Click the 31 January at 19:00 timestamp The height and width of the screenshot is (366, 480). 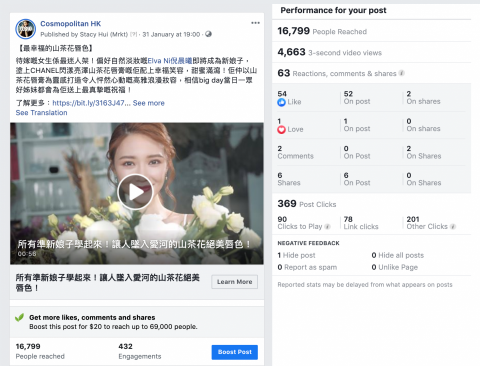click(x=171, y=34)
